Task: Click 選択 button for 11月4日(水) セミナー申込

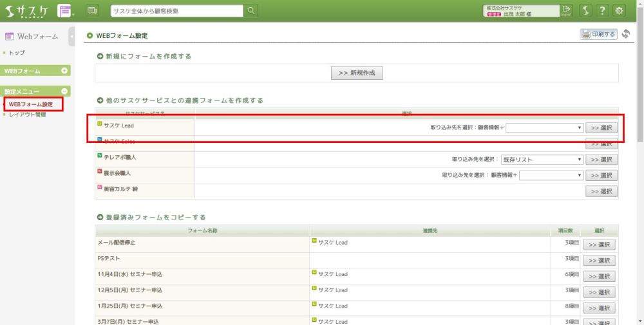Action: (599, 277)
